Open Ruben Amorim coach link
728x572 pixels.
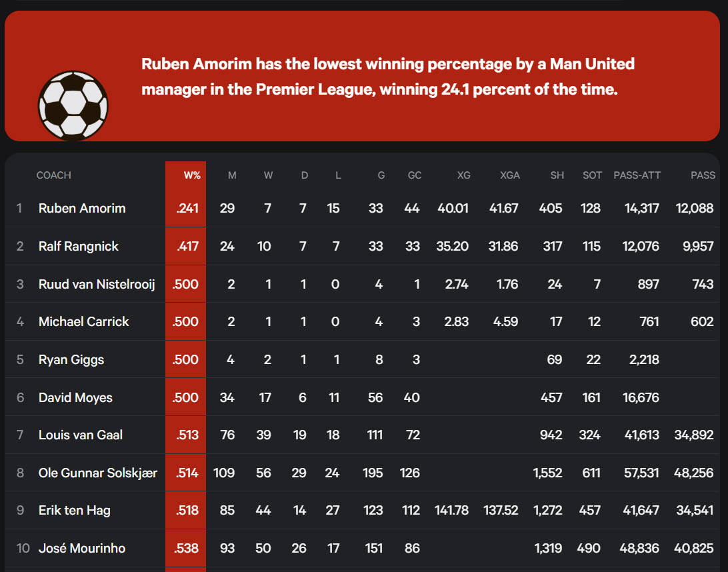(82, 208)
